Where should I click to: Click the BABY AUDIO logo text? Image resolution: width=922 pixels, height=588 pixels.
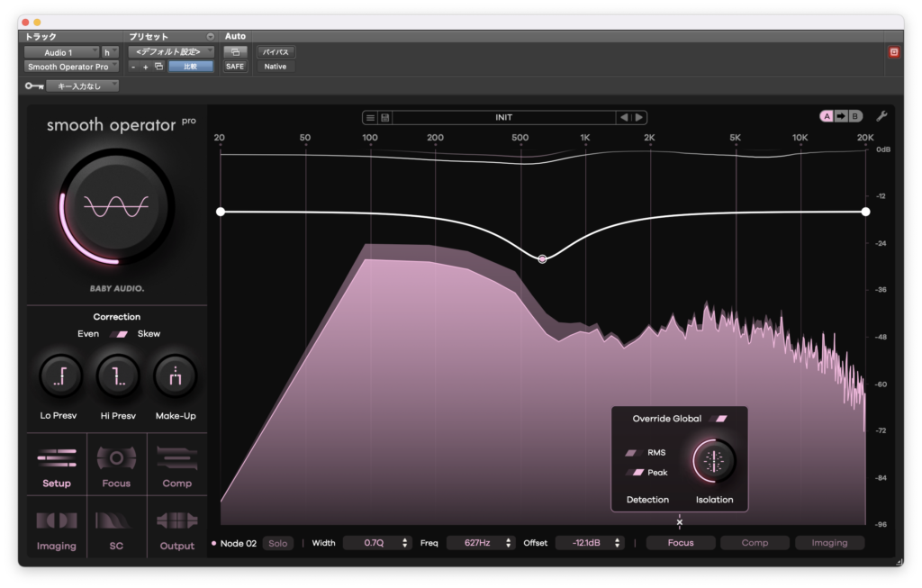[117, 289]
